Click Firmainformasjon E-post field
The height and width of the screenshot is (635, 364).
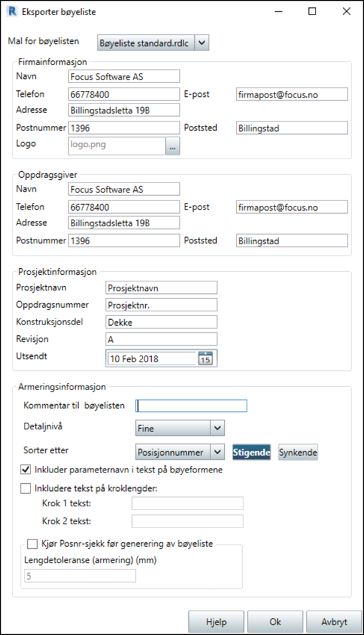pyautogui.click(x=292, y=94)
